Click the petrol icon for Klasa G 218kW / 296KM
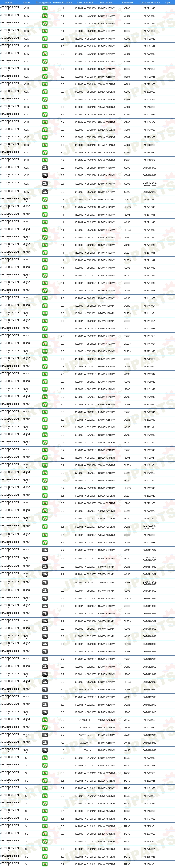Screen dimensions: 175x868 (45, 720)
